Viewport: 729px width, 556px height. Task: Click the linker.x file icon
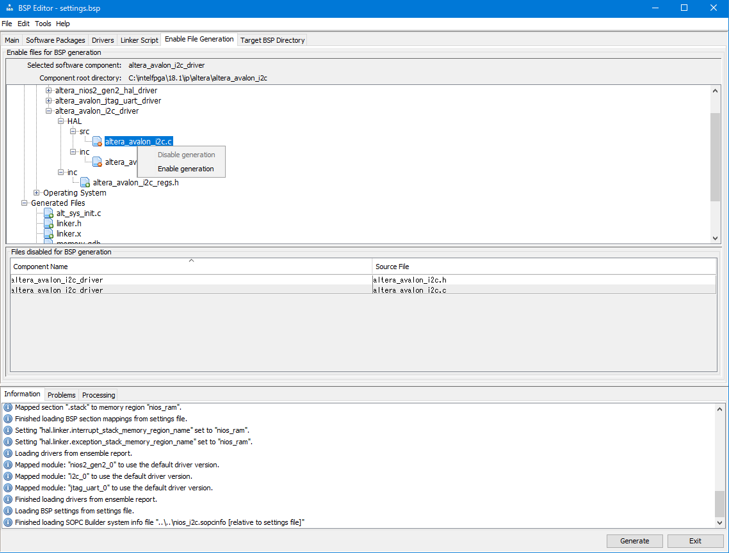click(x=48, y=234)
